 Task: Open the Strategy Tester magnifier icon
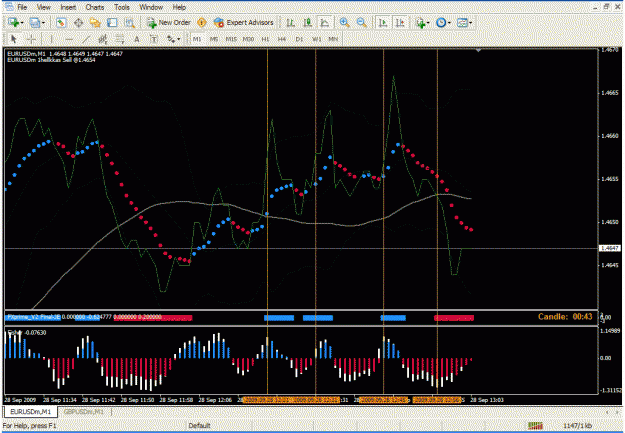(x=130, y=23)
